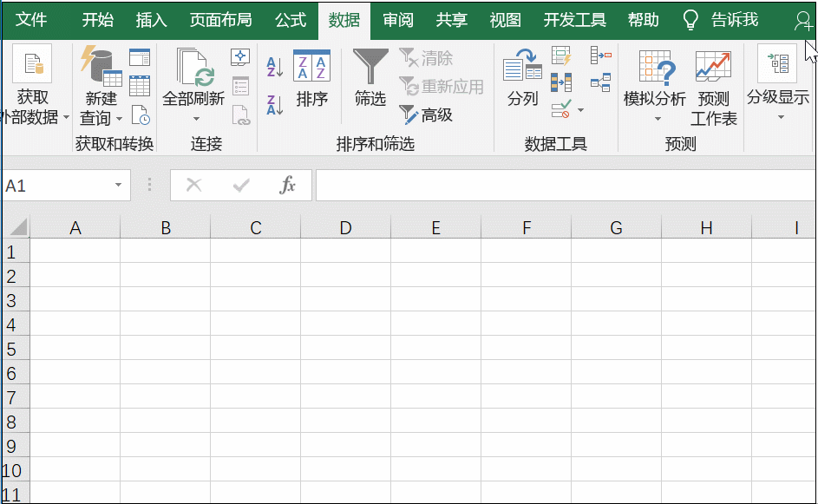Click the Text to Columns (分列) icon

point(523,79)
